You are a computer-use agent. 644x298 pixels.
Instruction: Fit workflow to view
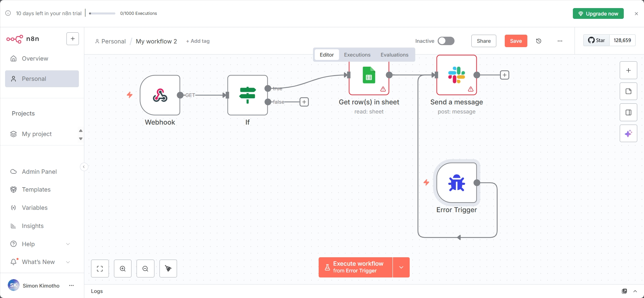coord(100,269)
